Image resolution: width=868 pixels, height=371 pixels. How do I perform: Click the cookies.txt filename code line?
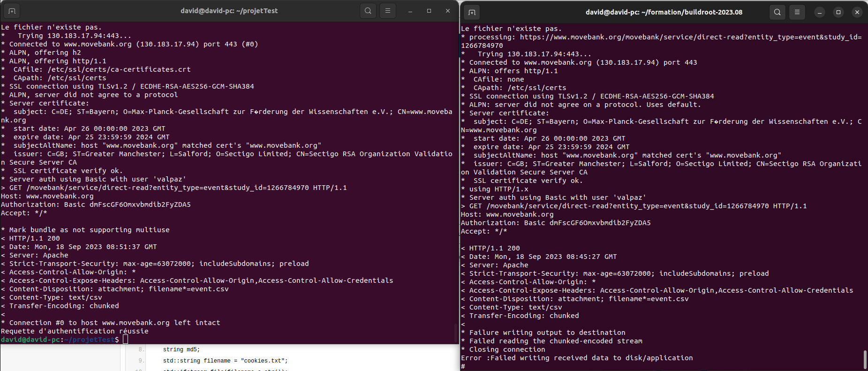pos(226,361)
